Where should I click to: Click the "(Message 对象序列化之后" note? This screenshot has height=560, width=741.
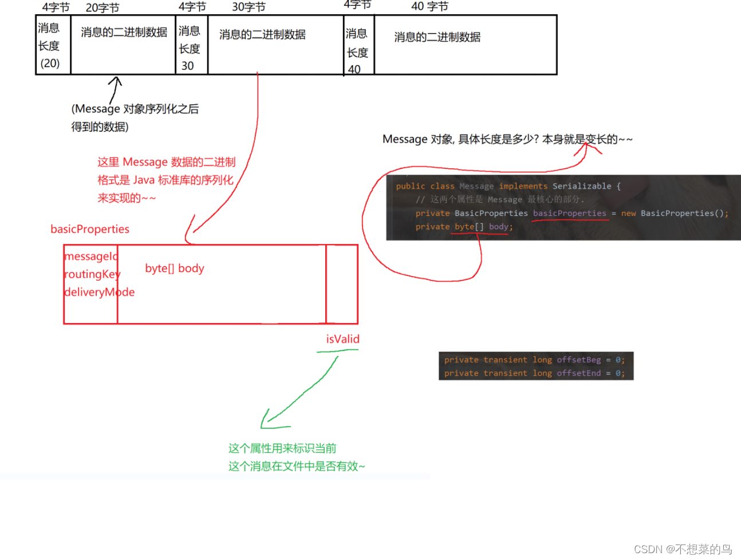tap(135, 109)
